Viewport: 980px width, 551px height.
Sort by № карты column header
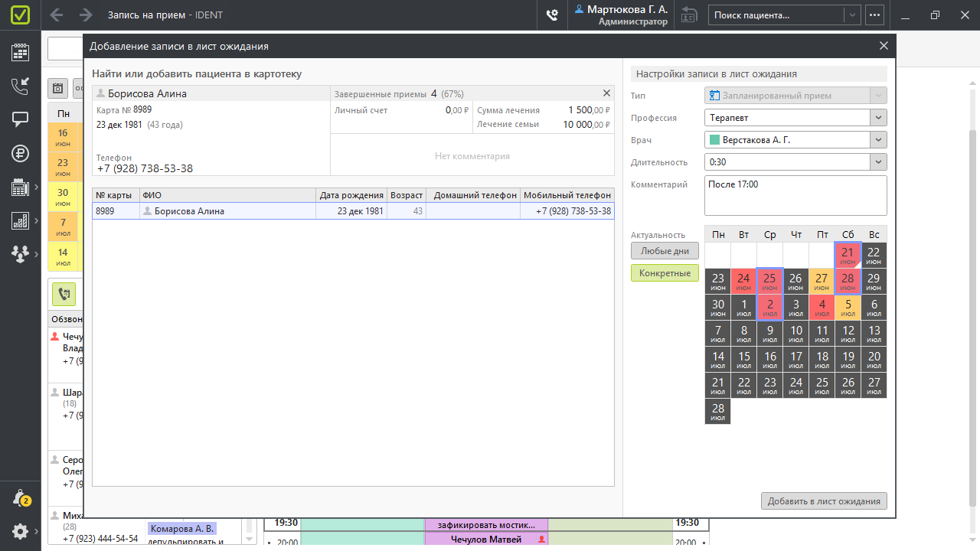tap(116, 195)
